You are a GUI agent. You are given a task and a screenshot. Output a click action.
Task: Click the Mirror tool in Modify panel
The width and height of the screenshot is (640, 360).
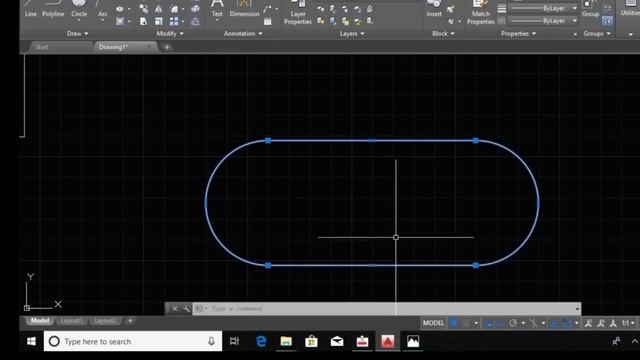pyautogui.click(x=158, y=9)
